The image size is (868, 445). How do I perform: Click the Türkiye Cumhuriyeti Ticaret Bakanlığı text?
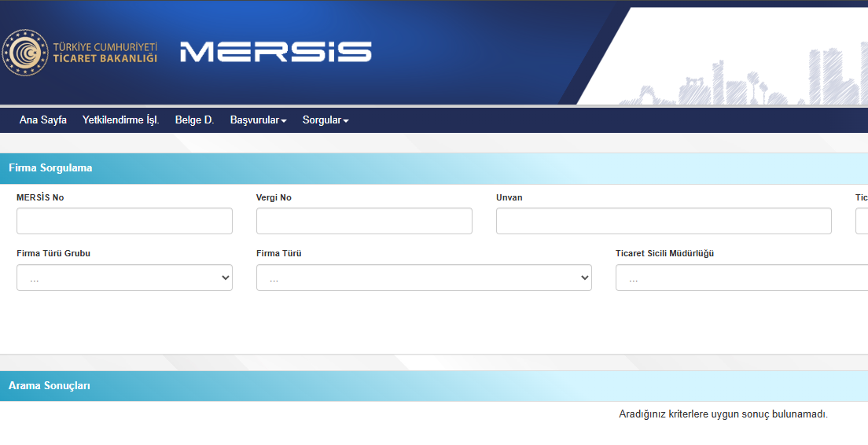pyautogui.click(x=105, y=53)
